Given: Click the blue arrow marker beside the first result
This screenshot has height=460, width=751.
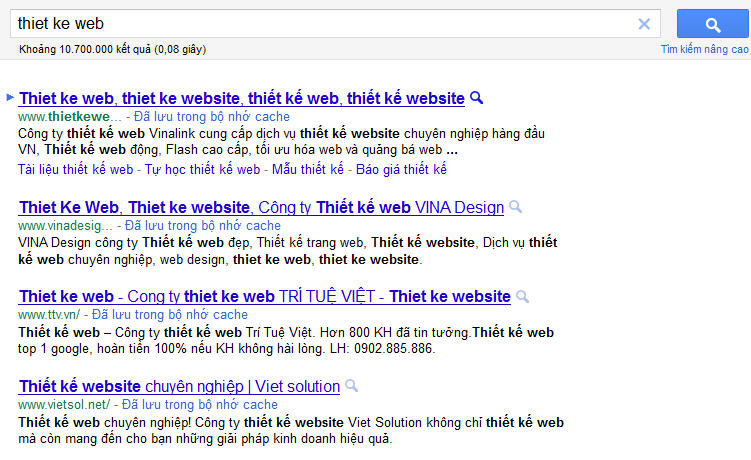Looking at the screenshot, I should pos(10,98).
